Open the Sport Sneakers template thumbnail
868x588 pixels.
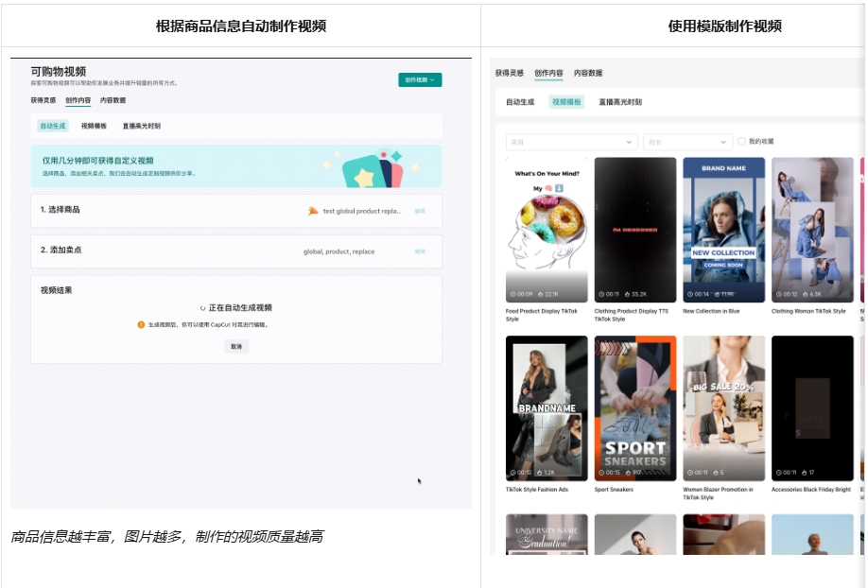click(x=635, y=408)
